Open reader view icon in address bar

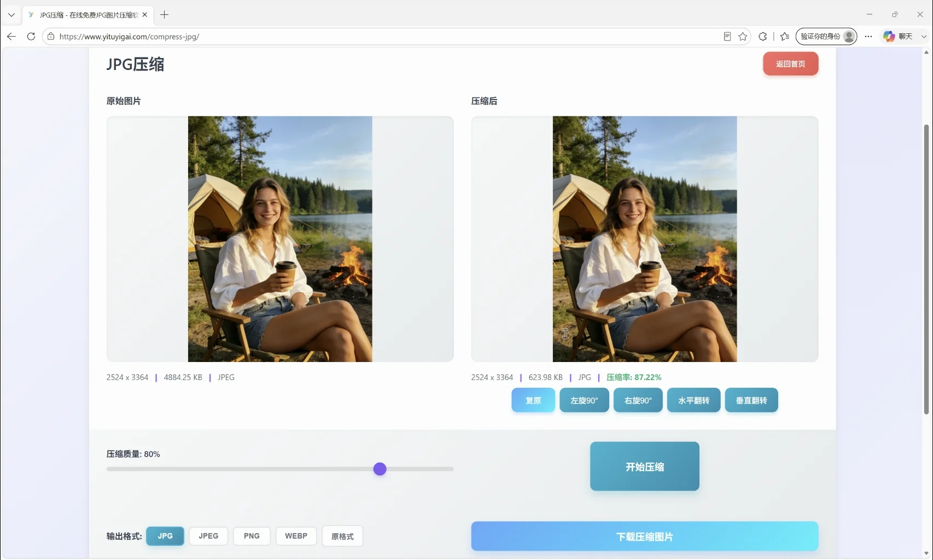(x=727, y=37)
